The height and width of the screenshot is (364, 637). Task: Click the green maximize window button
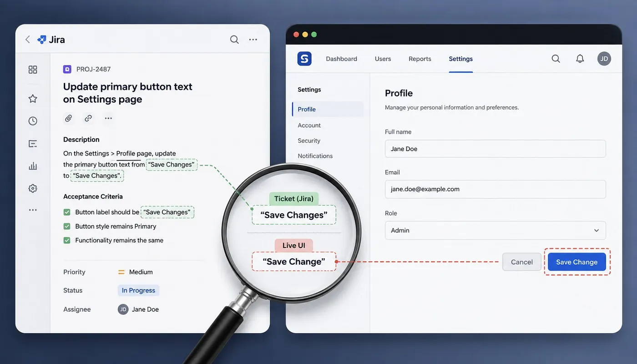tap(314, 35)
